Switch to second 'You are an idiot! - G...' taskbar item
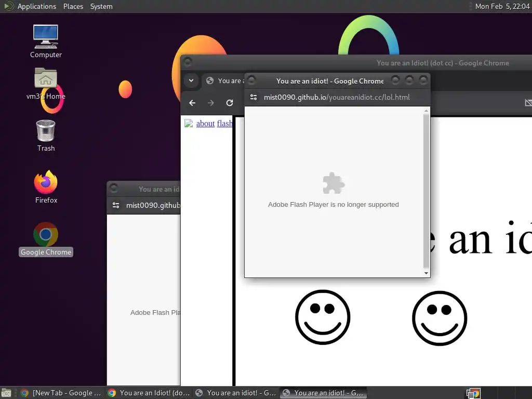The image size is (532, 399). [236, 393]
